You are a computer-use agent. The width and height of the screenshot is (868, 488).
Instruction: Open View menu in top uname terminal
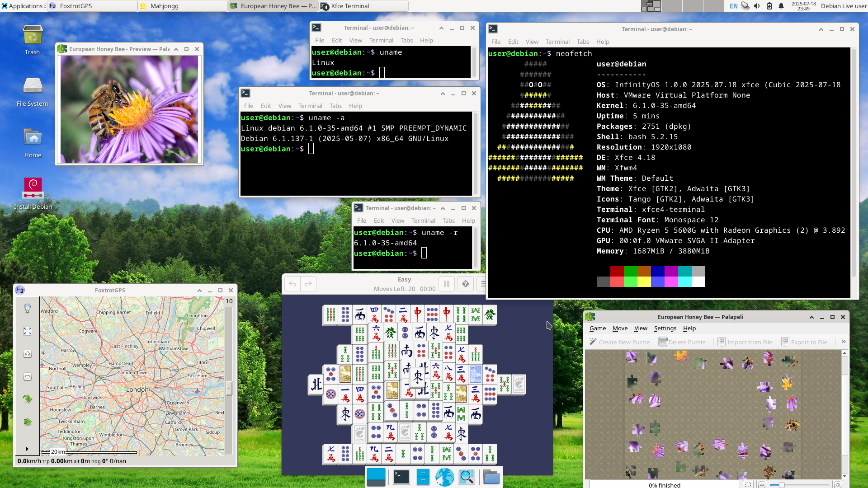click(356, 40)
